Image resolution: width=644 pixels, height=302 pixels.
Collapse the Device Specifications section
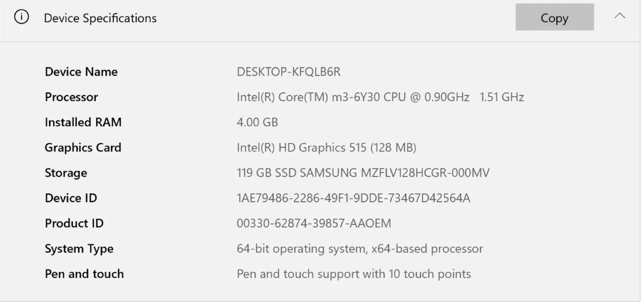tap(620, 15)
